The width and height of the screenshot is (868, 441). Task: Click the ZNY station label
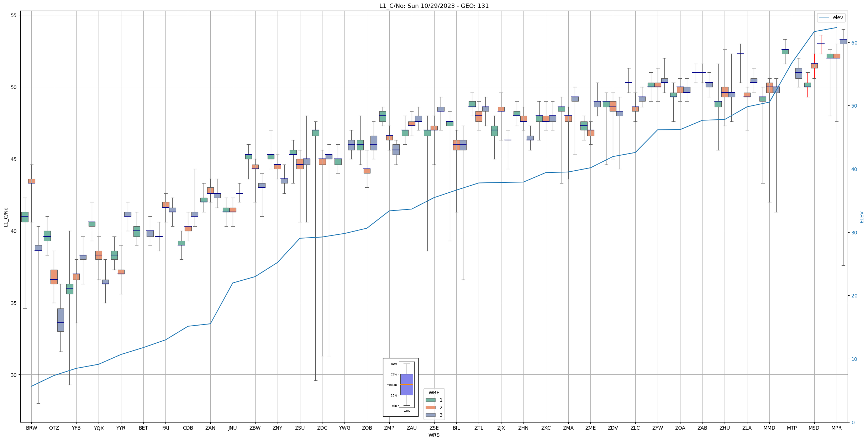tap(278, 428)
